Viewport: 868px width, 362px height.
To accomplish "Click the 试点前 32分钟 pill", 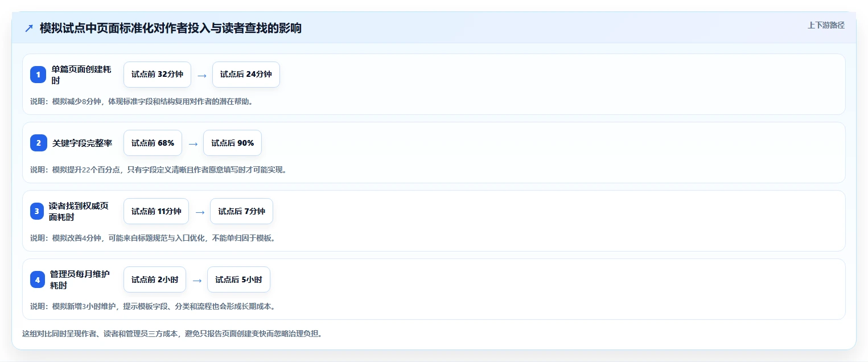I will (157, 75).
